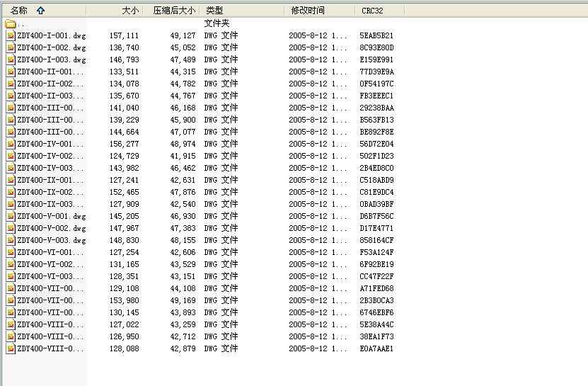Select the ZDY400-V-003.dwg file icon
This screenshot has height=386, width=588.
(11, 240)
